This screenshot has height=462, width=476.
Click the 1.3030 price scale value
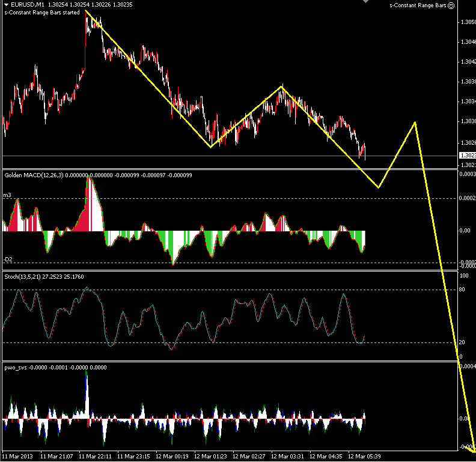click(x=468, y=121)
